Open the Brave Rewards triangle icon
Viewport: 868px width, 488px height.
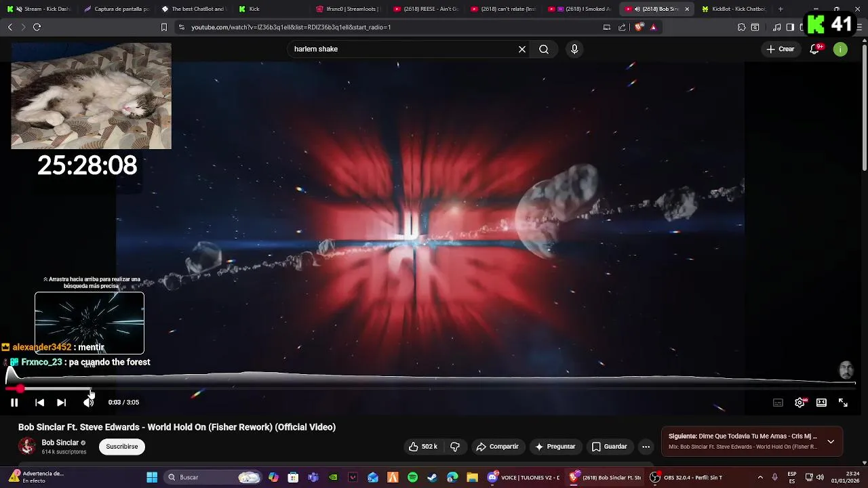click(653, 27)
